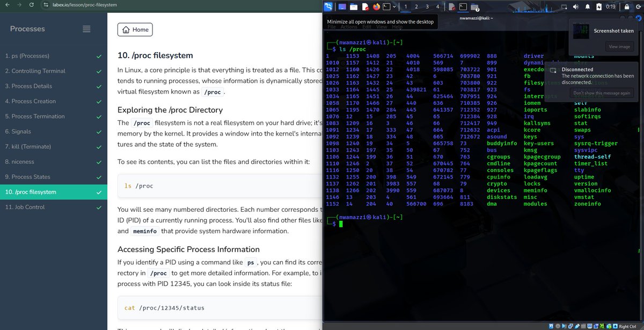Open the display settings tray icon
Image resolution: width=644 pixels, height=330 pixels.
click(565, 7)
